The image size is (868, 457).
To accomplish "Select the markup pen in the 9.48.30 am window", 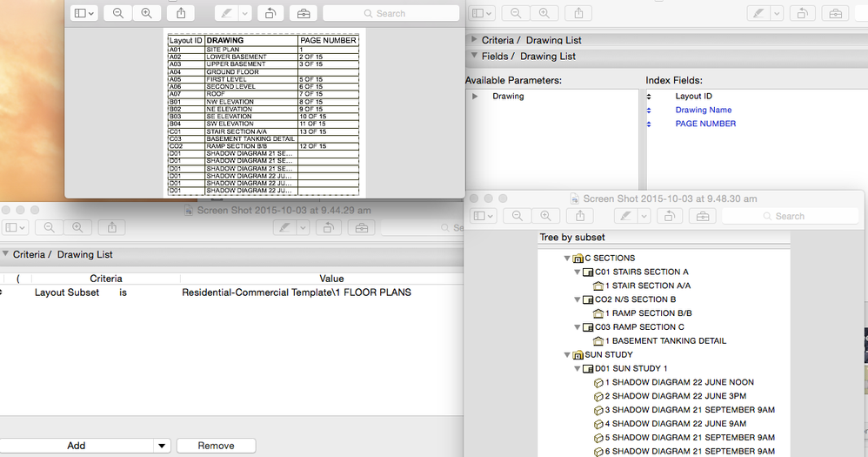I will [x=625, y=216].
